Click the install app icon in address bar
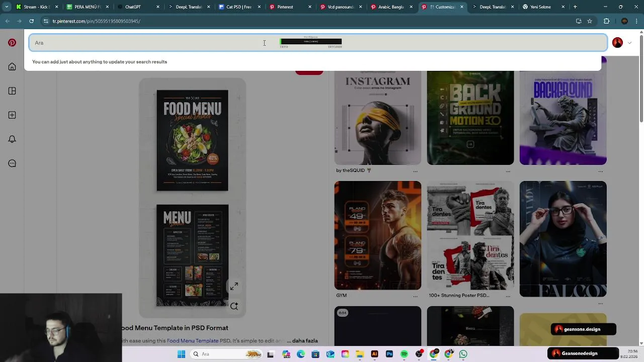Screen dimensions: 644x362 coord(579,21)
